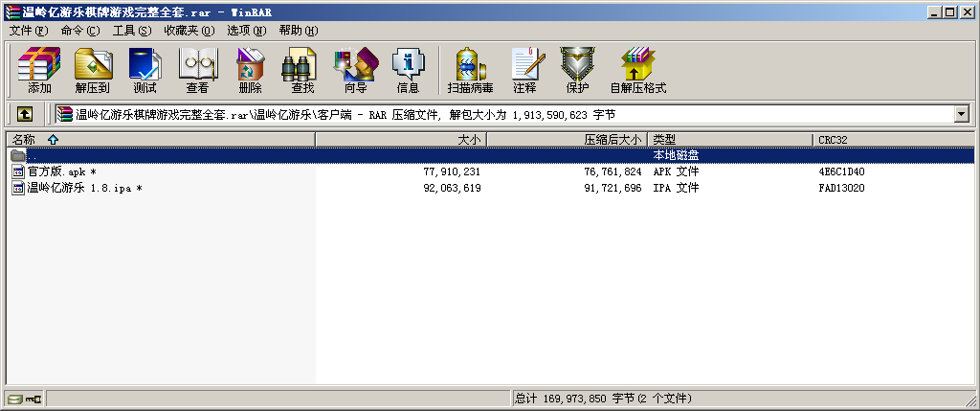Click the 添加 (Add) toolbar icon
The height and width of the screenshot is (411, 980).
[x=39, y=70]
